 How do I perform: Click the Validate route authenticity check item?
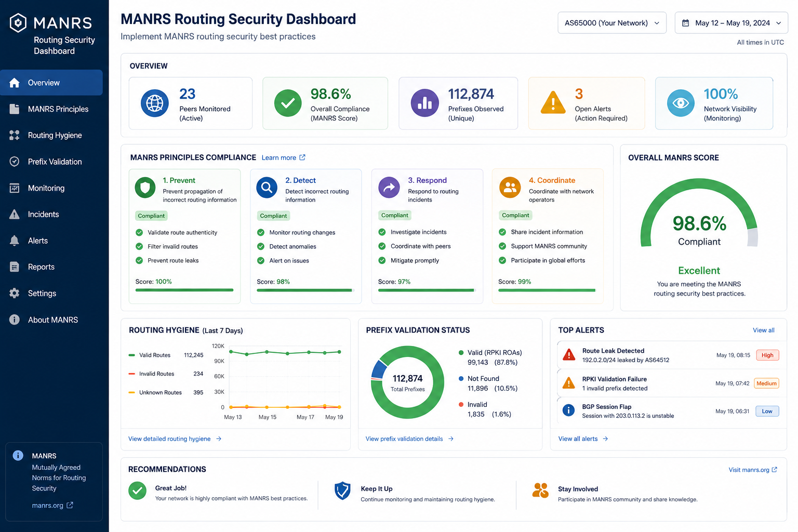click(177, 232)
